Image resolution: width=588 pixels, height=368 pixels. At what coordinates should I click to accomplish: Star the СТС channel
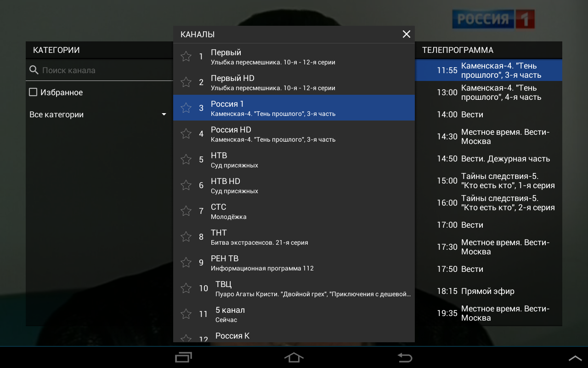[186, 211]
